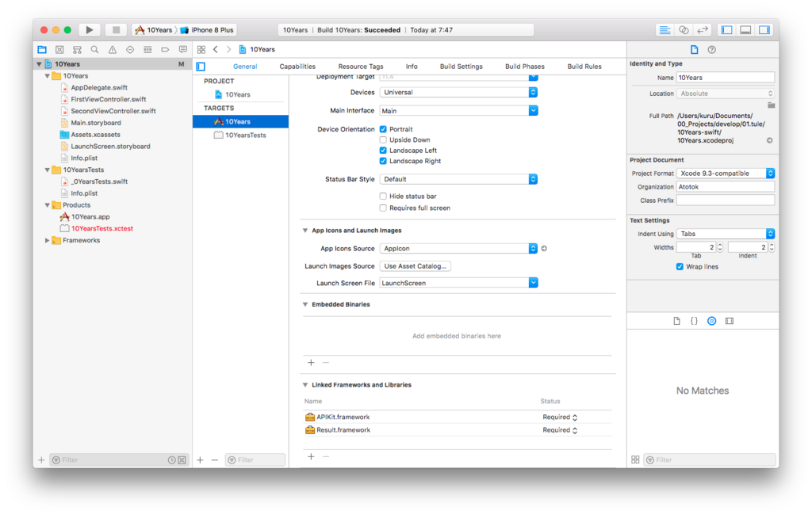
Task: Toggle Wrap lines checkbox
Action: coord(680,266)
